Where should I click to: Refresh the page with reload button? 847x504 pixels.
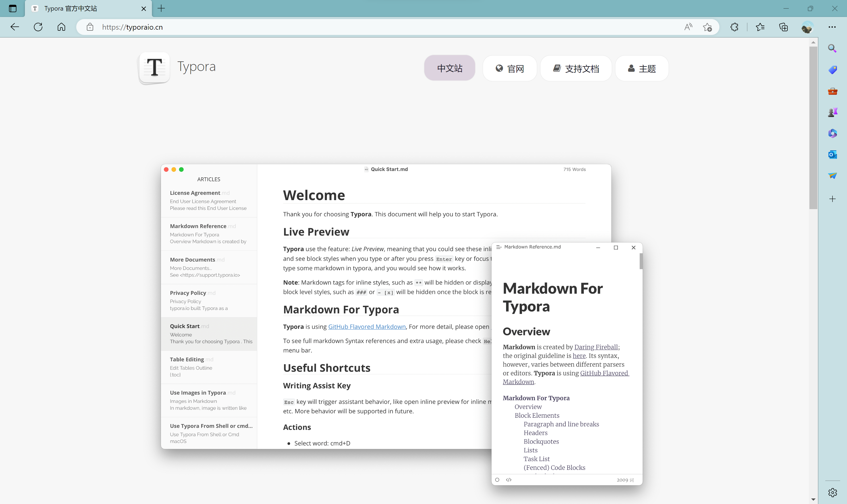point(38,27)
